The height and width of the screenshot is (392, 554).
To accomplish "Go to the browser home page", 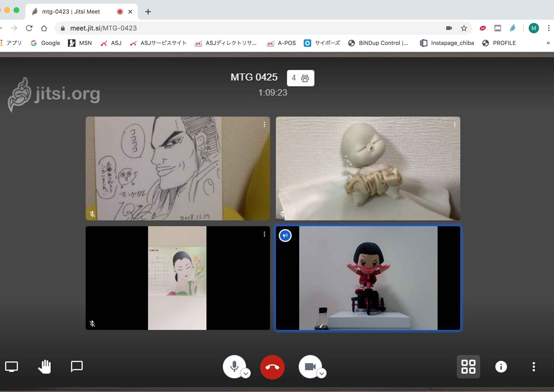I will pos(44,28).
